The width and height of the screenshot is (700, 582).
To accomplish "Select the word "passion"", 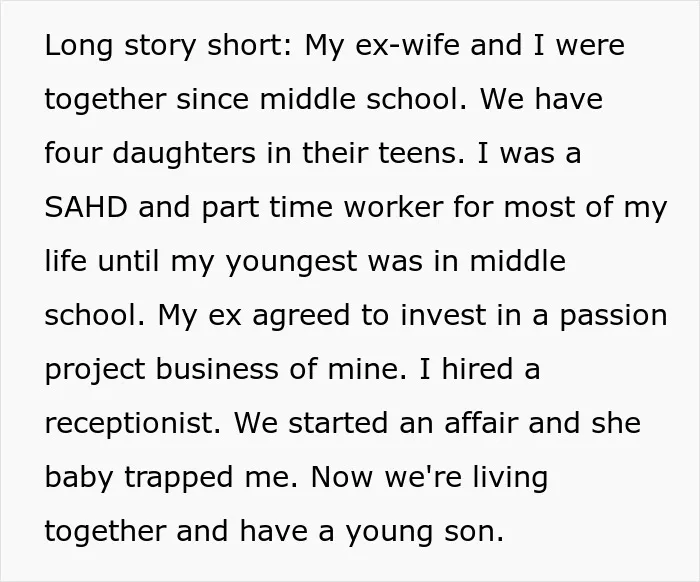I will point(613,316).
